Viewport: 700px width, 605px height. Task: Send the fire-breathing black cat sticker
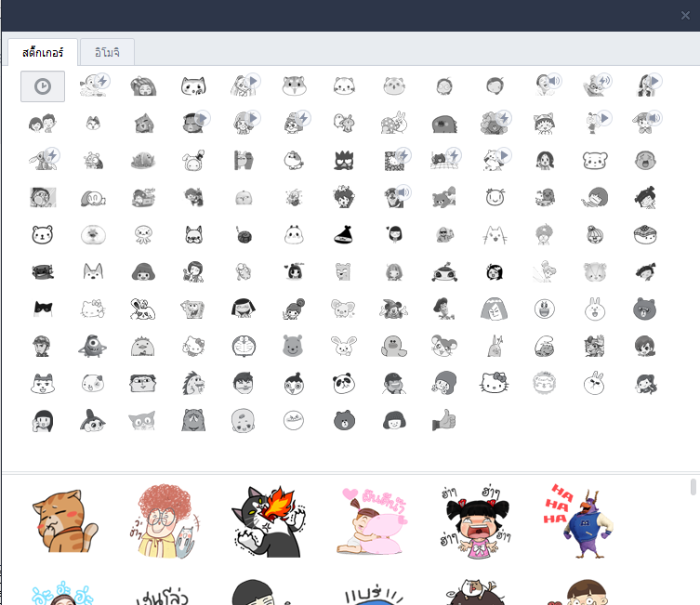[270, 521]
